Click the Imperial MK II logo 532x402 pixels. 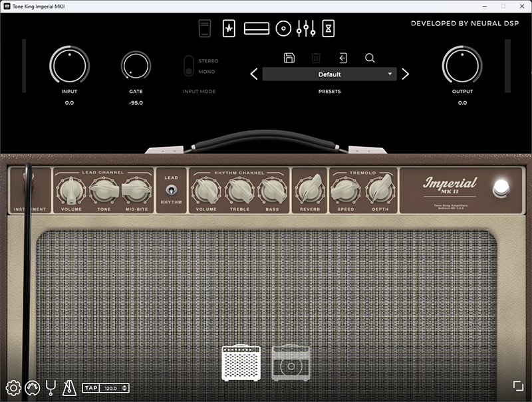[450, 185]
